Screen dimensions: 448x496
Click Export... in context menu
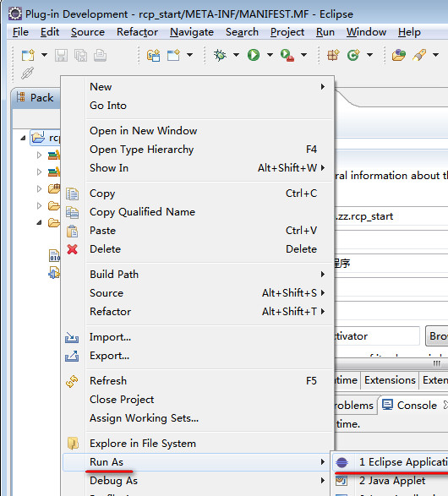pos(210,356)
